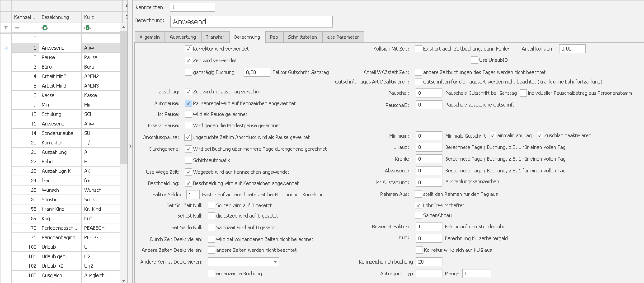644x283 pixels.
Task: Select the Sonderurlauba row in list
Action: (57, 133)
